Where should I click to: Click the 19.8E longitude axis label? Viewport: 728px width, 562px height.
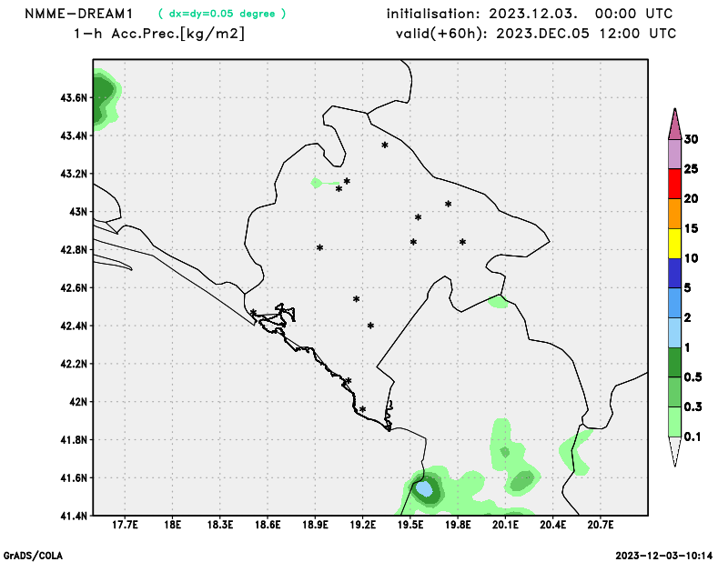(x=459, y=525)
